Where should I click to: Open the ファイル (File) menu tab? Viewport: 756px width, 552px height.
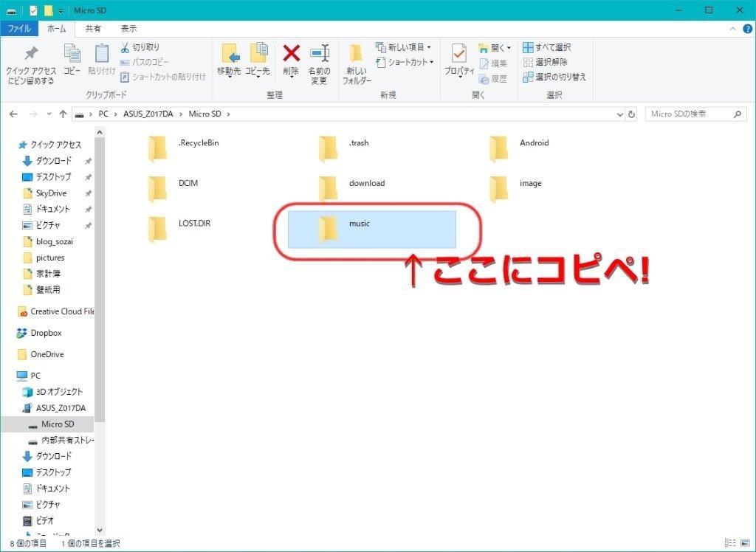click(19, 29)
